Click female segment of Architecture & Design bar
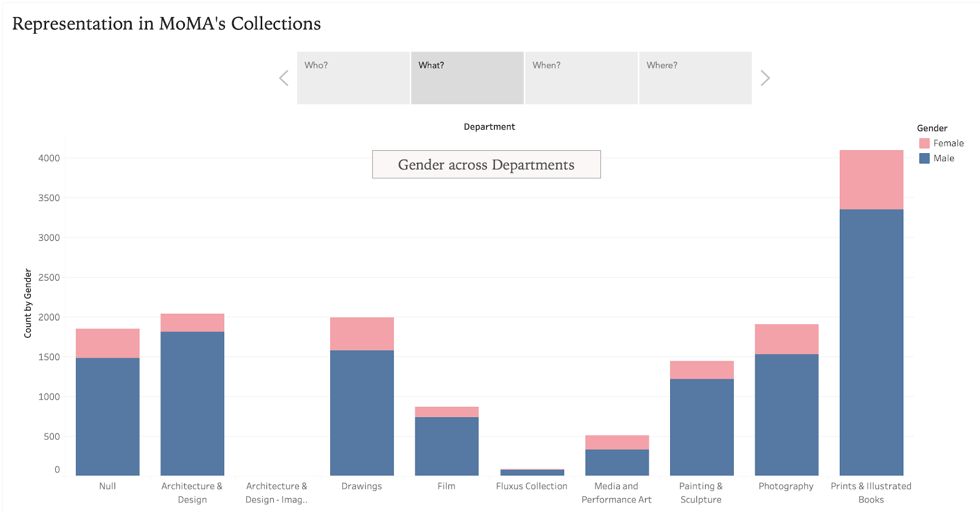The width and height of the screenshot is (980, 514). tap(192, 323)
